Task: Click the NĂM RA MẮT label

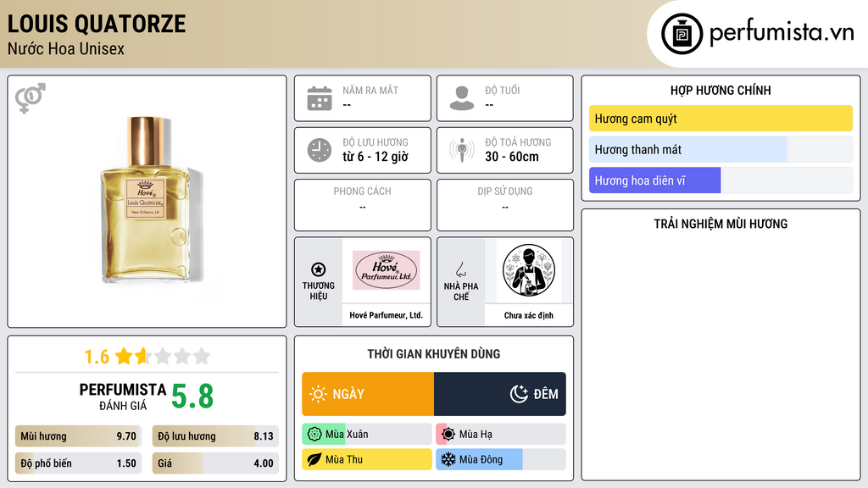Action: coord(370,90)
